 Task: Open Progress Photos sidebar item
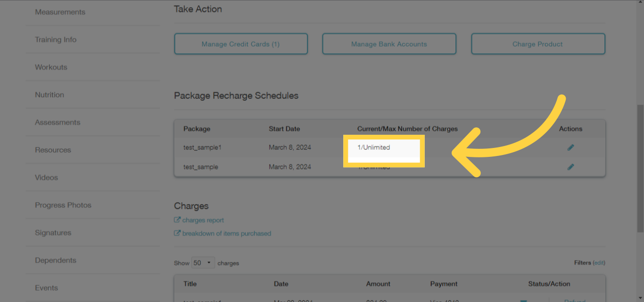click(63, 205)
